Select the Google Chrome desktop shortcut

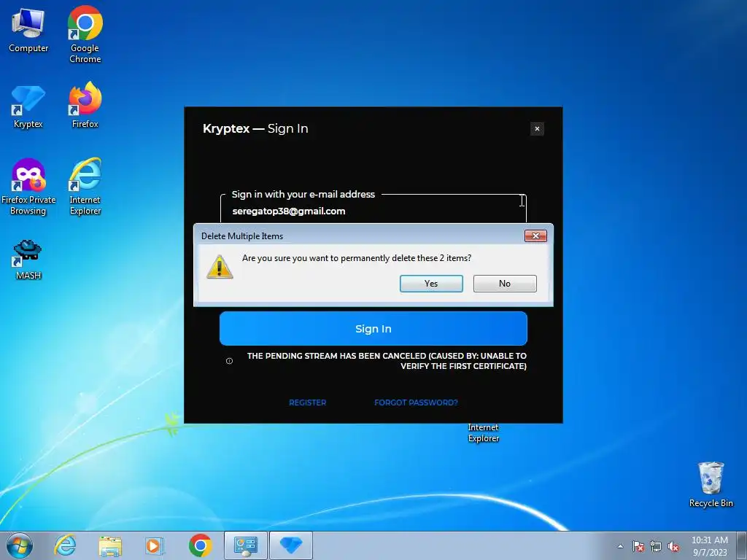point(85,34)
